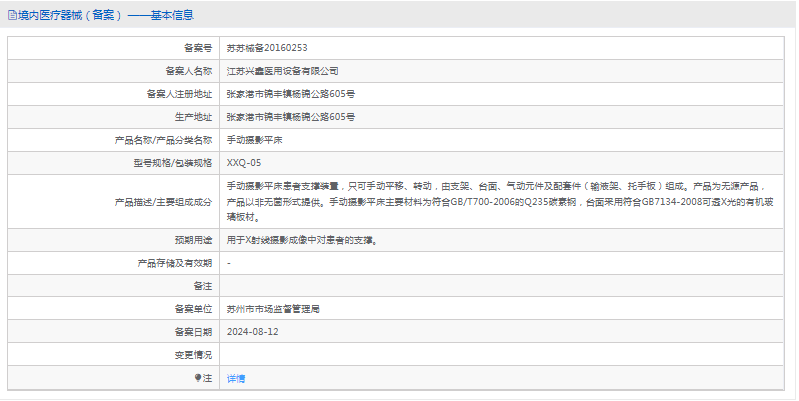Click the 生产地址 value 张家港市锦丰镇杨锦公路605号
The width and height of the screenshot is (799, 401).
(291, 117)
